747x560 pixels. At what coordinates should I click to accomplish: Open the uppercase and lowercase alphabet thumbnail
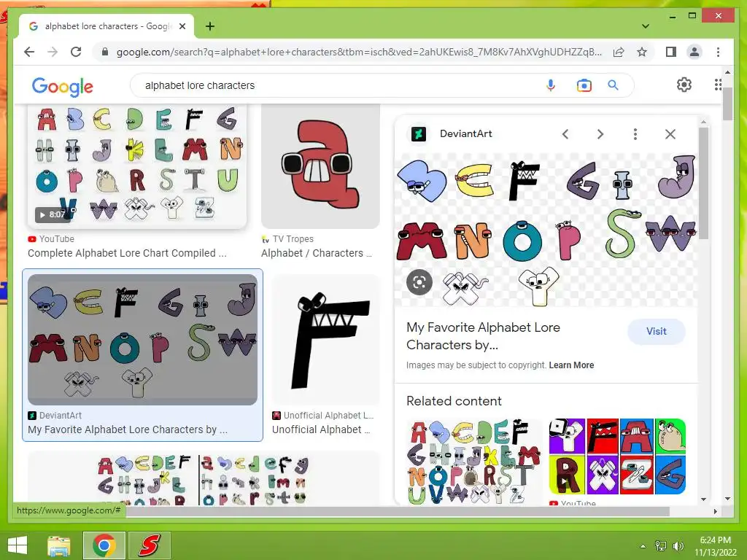point(204,478)
